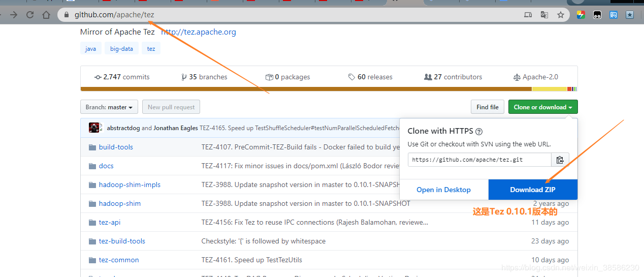Image resolution: width=644 pixels, height=277 pixels.
Task: Open the build-tools folder
Action: [x=116, y=147]
